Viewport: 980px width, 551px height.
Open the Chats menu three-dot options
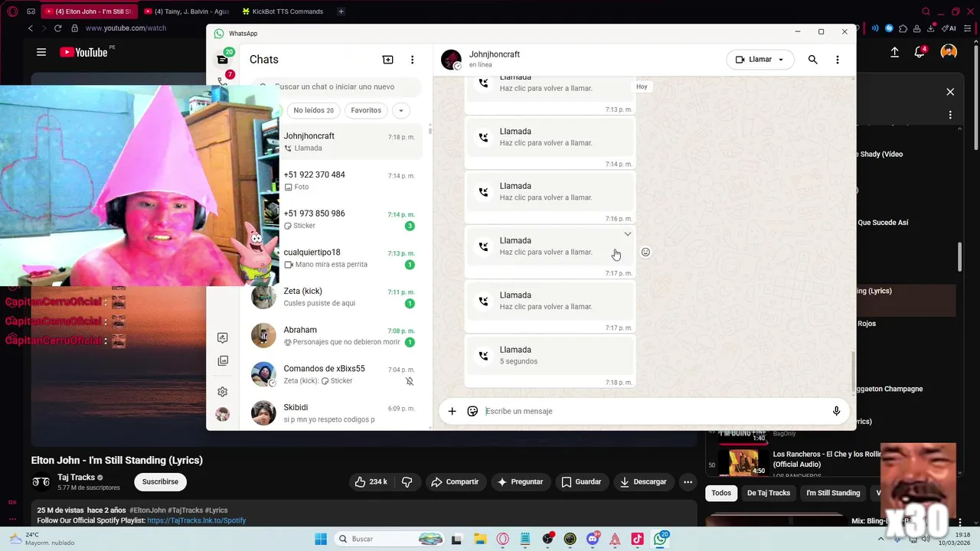(x=412, y=60)
